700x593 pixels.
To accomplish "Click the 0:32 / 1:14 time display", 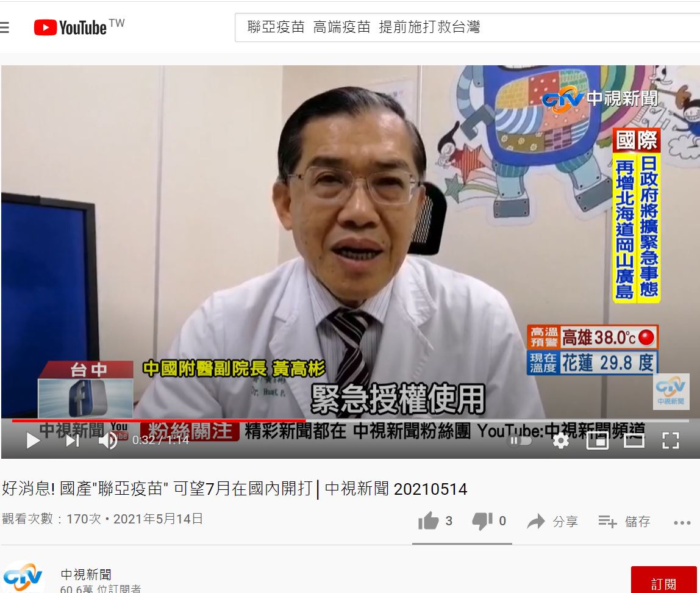I will pyautogui.click(x=161, y=440).
